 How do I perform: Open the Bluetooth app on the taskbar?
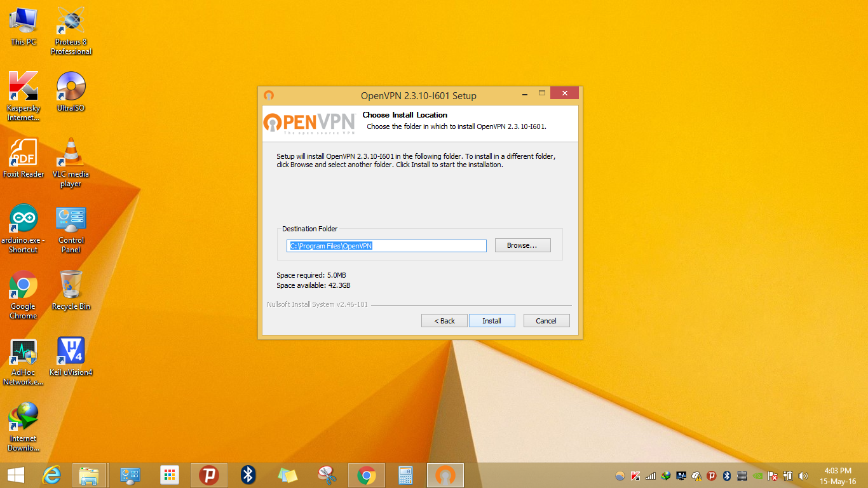(248, 475)
